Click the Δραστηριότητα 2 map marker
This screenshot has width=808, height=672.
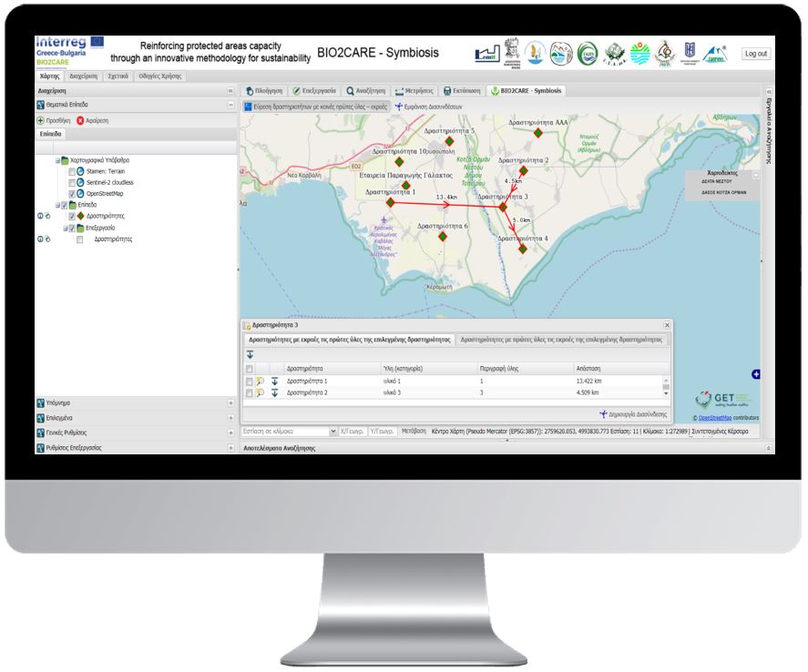click(x=524, y=170)
